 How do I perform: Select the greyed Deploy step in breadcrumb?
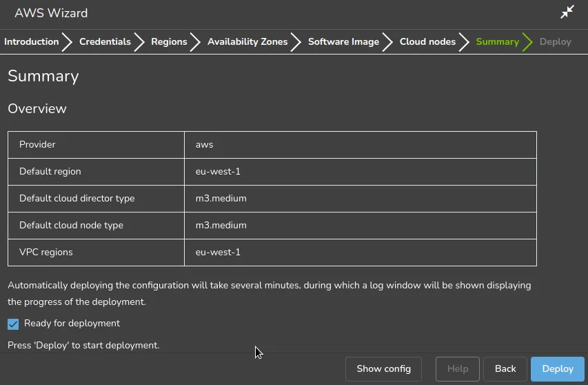[555, 41]
